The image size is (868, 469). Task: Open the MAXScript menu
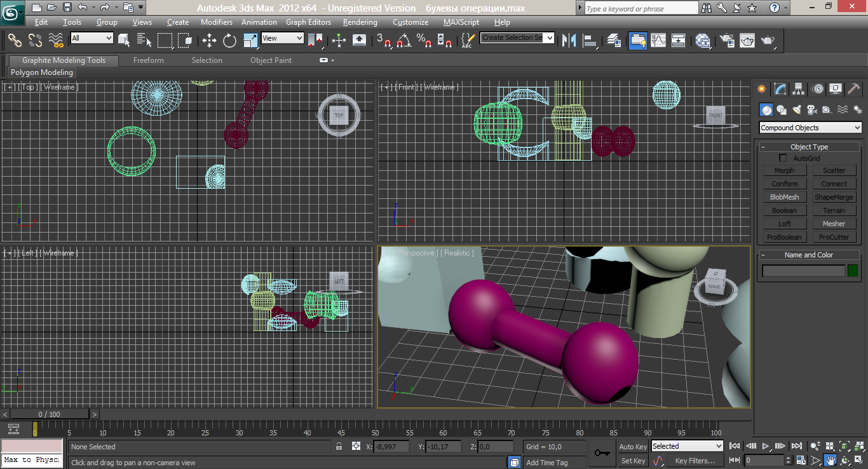461,22
